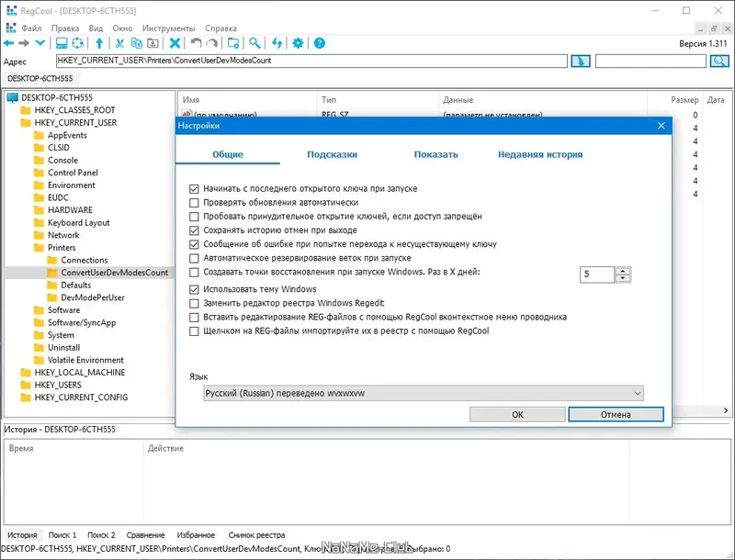This screenshot has width=735, height=560.
Task: Click the address path input field
Action: 311,61
